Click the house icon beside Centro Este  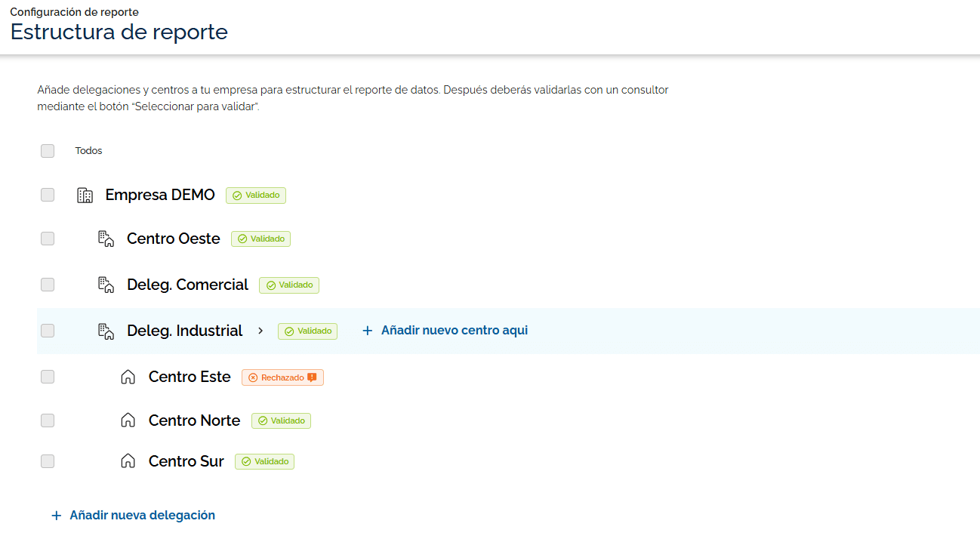point(128,377)
